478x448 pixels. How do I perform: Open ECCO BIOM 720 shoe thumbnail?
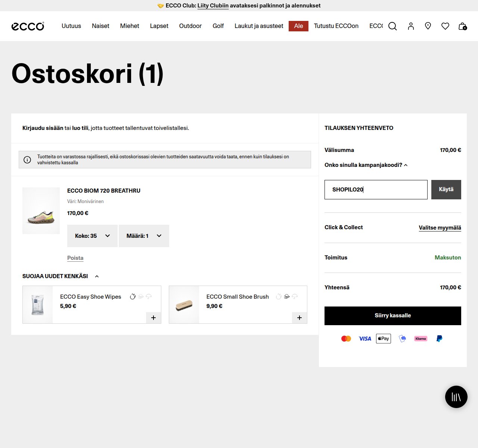click(41, 211)
